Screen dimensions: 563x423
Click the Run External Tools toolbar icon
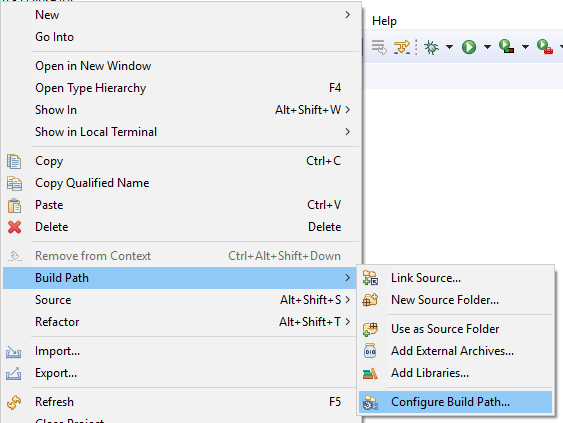tap(545, 47)
